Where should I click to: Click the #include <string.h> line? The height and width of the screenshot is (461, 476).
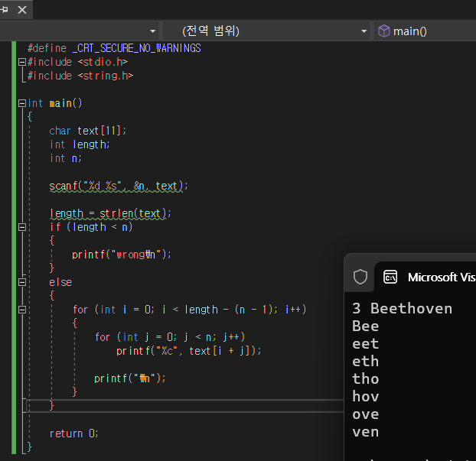(80, 76)
